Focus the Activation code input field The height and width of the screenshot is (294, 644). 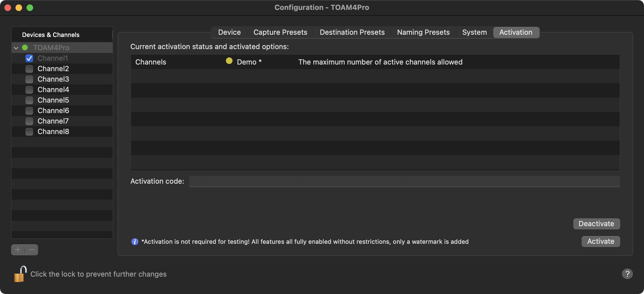click(x=404, y=181)
